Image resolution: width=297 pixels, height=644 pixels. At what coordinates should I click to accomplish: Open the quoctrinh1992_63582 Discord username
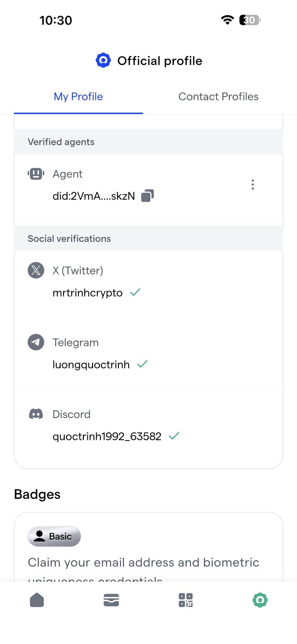pyautogui.click(x=107, y=436)
